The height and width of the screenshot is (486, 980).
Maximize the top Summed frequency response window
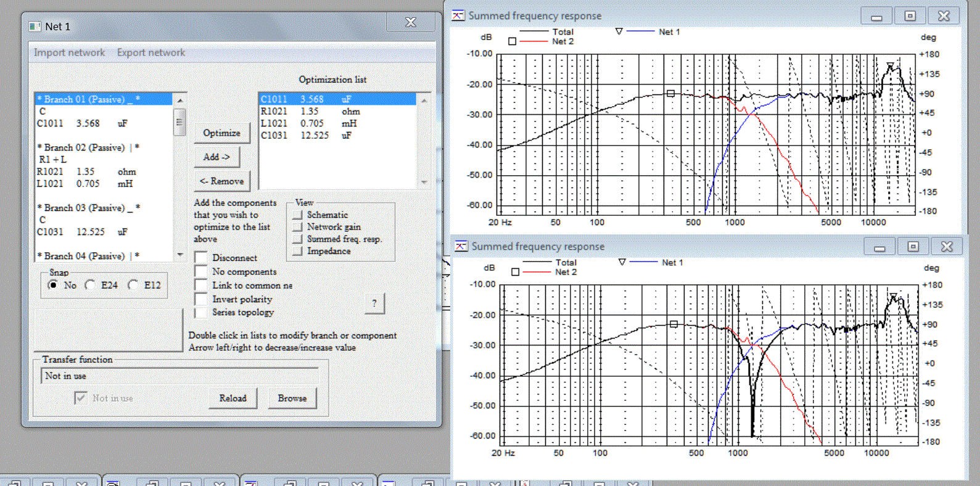910,16
